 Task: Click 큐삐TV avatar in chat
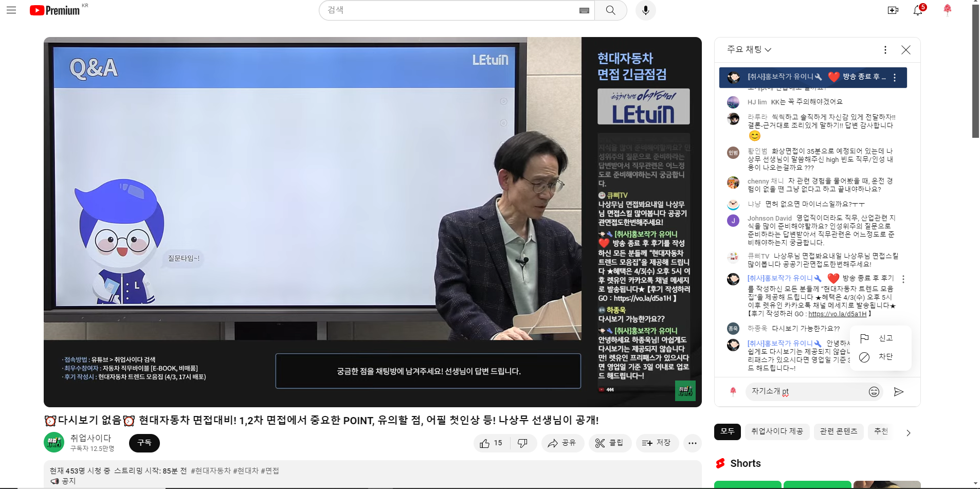click(x=733, y=257)
